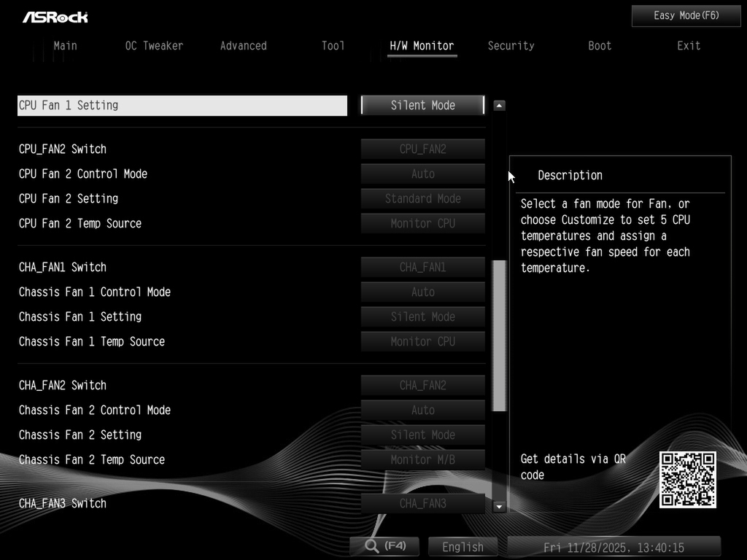The image size is (747, 560).
Task: Open CHA_FAN1 Switch dropdown
Action: (423, 267)
